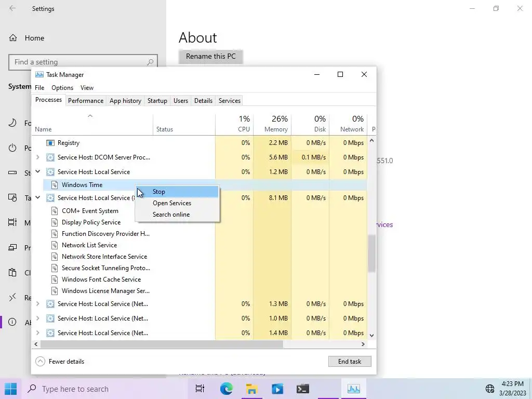This screenshot has width=532, height=399.
Task: Switch to the Startup tab
Action: coord(157,101)
